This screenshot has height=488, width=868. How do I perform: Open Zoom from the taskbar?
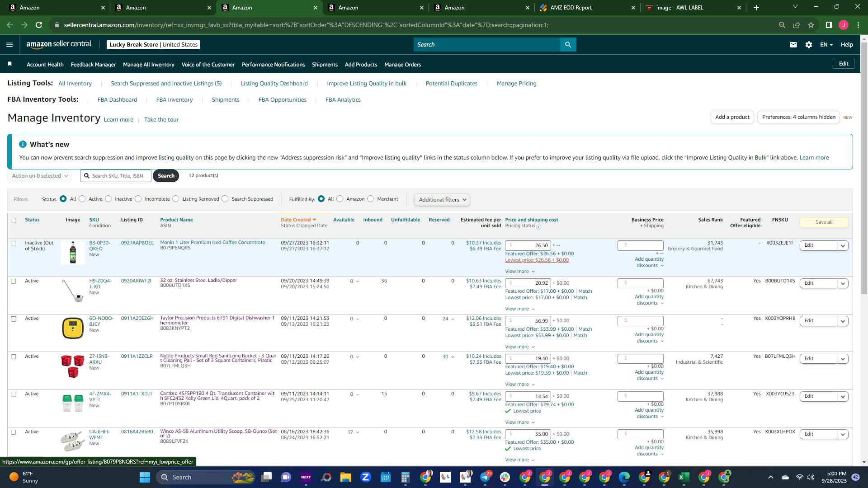[366, 477]
